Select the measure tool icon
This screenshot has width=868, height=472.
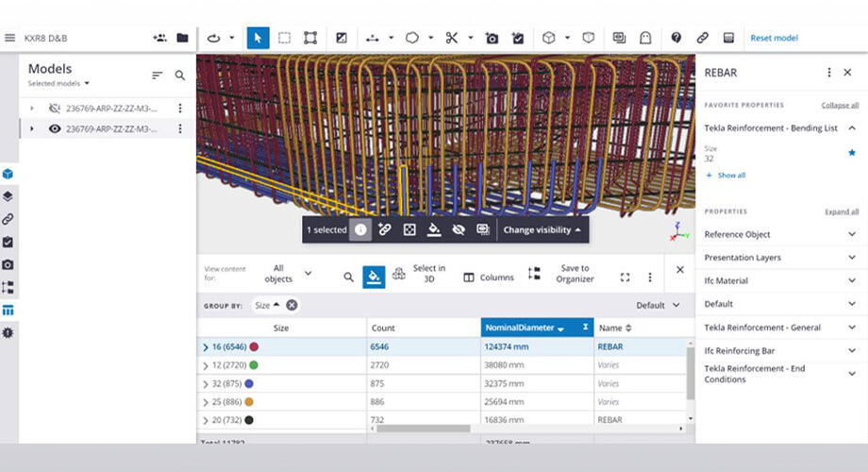(x=373, y=38)
